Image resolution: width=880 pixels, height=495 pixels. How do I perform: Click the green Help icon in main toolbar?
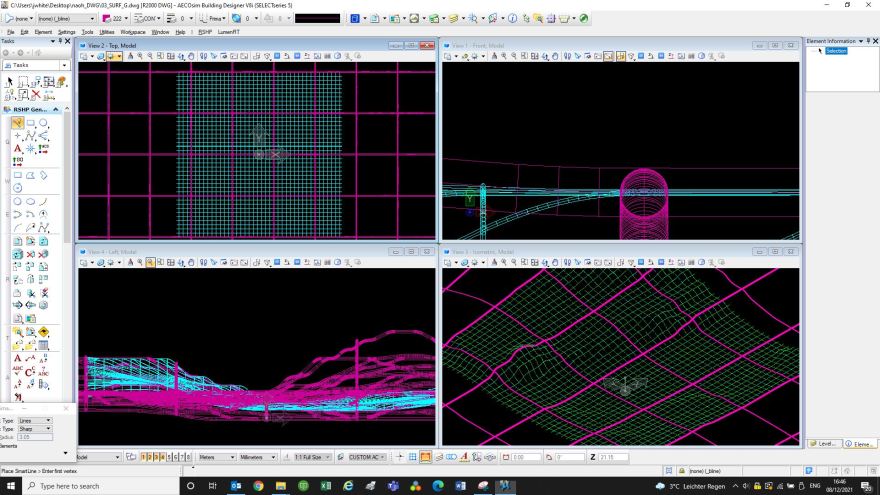pos(584,18)
